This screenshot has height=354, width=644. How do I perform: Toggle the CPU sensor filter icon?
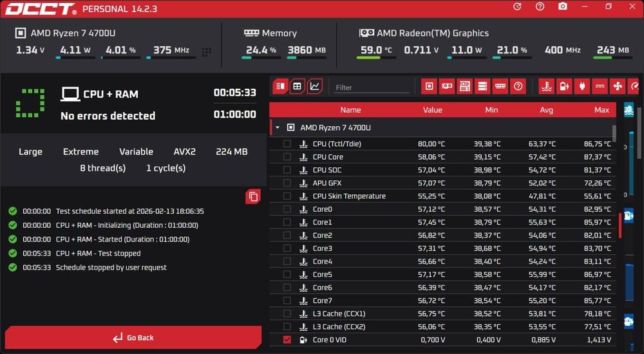[x=429, y=86]
